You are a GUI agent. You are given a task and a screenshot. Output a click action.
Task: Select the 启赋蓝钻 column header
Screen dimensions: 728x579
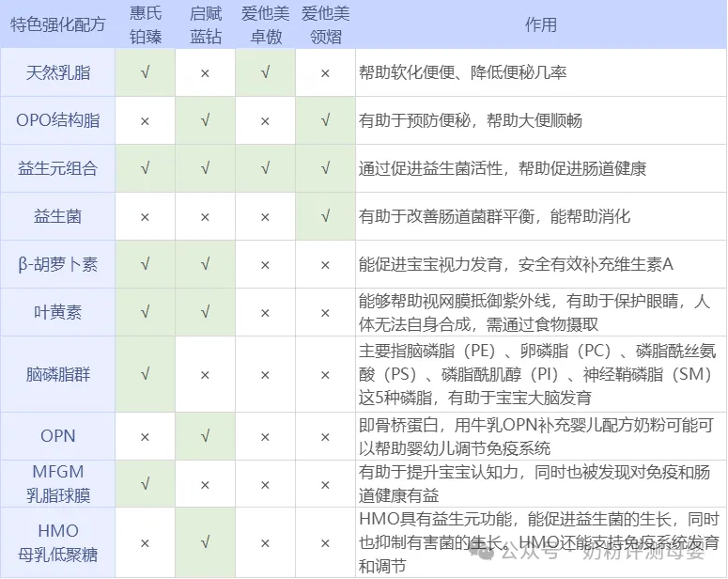click(x=205, y=24)
